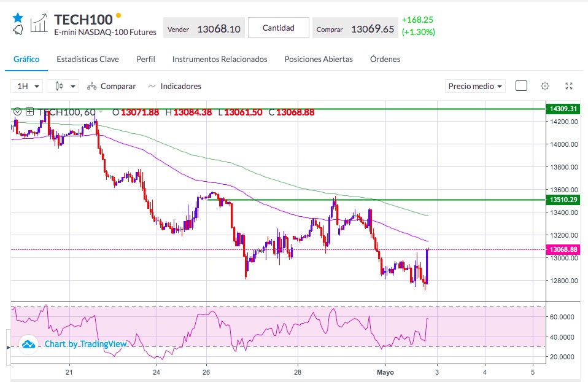Open the Posiciones Abiertas tab
Screen dimensions: 588x382
point(319,60)
